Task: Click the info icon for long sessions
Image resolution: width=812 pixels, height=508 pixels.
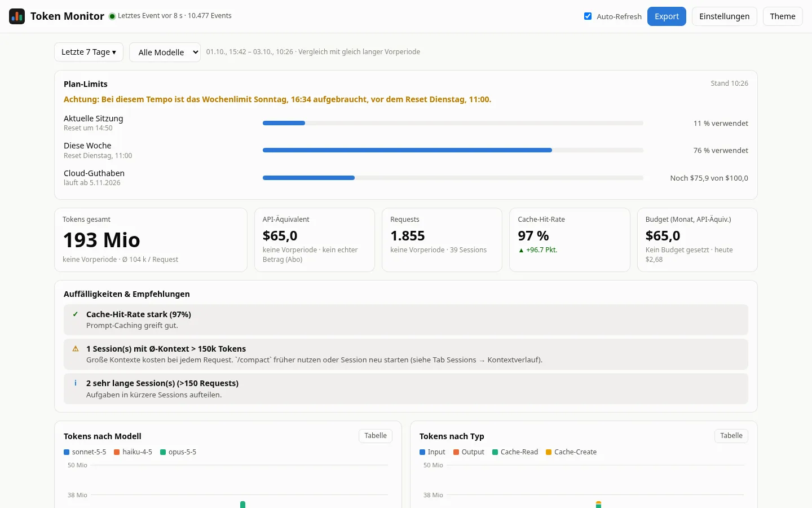Action: click(76, 383)
